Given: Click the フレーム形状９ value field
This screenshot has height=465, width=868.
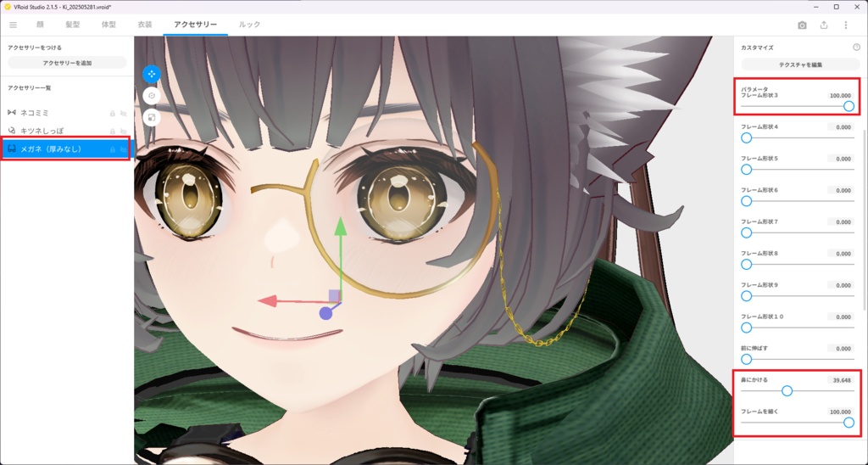Looking at the screenshot, I should [x=840, y=285].
